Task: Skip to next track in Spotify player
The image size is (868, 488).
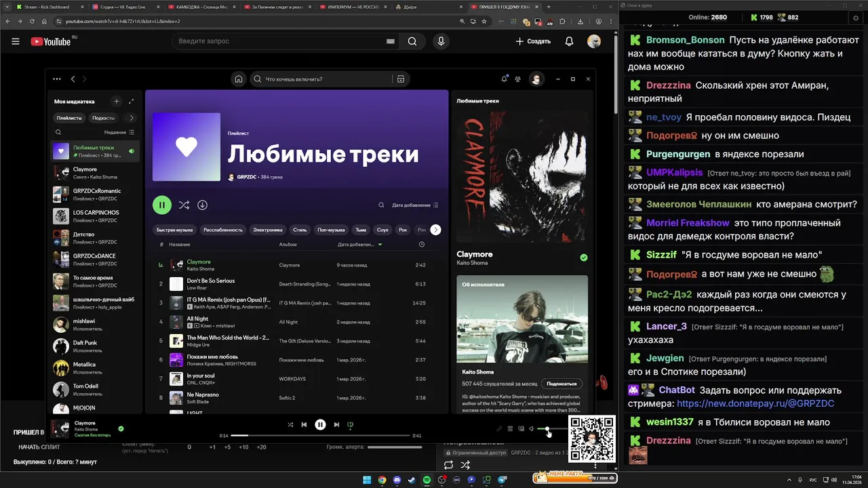Action: click(336, 425)
